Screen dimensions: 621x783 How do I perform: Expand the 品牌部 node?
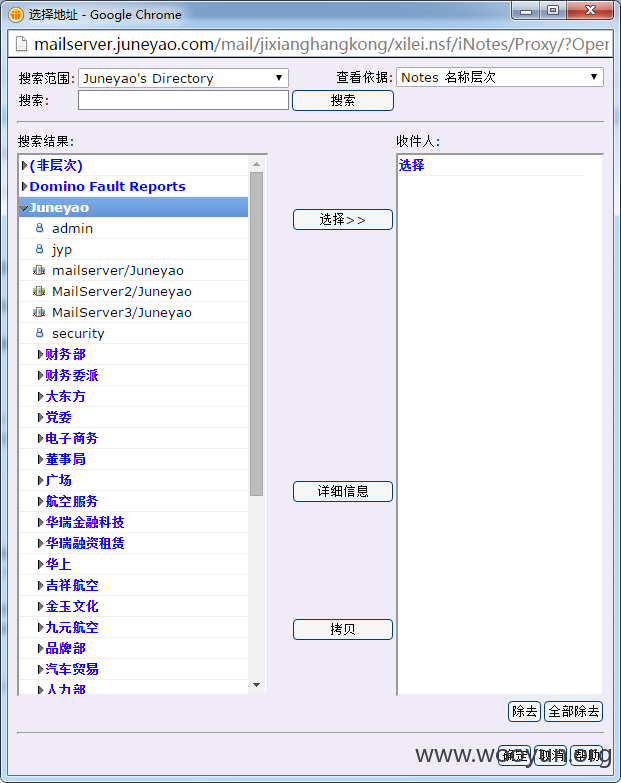pos(40,648)
